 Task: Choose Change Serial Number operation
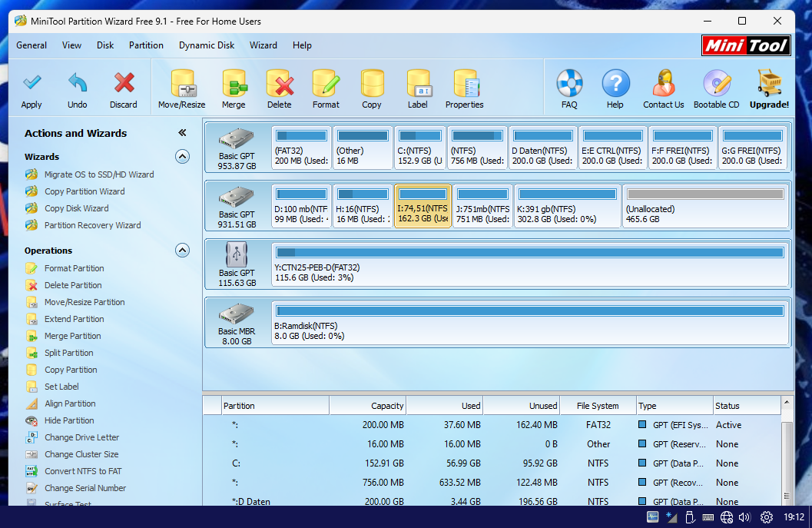point(85,488)
